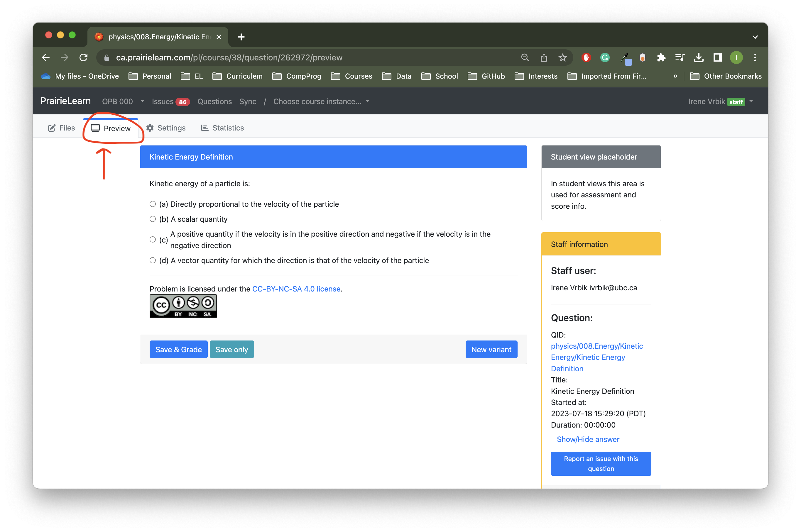801x532 pixels.
Task: Open the zoom magnifier in address bar
Action: click(525, 57)
